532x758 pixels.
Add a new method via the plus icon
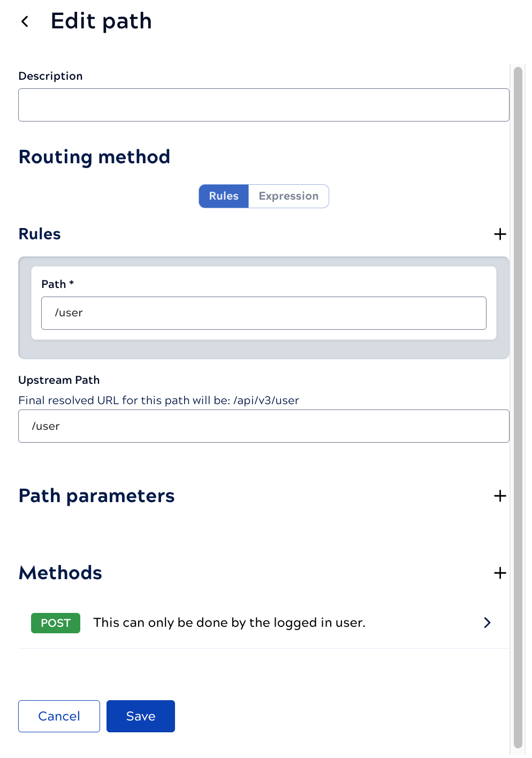coord(500,573)
